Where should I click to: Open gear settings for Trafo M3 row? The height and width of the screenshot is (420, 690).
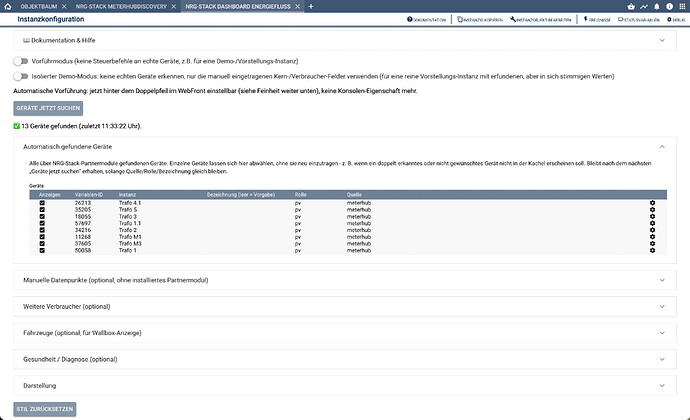[x=652, y=243]
